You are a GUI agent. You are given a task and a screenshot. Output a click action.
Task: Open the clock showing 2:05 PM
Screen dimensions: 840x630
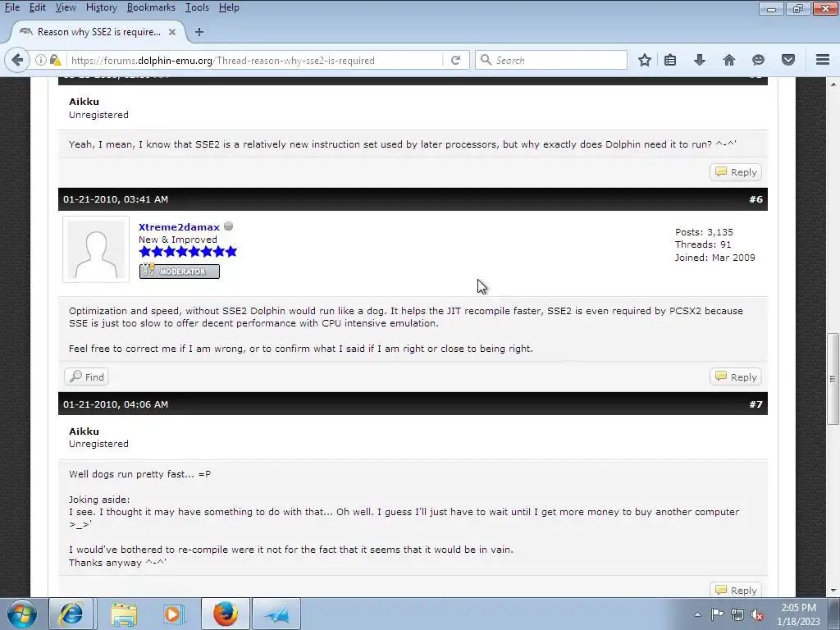pos(798,614)
